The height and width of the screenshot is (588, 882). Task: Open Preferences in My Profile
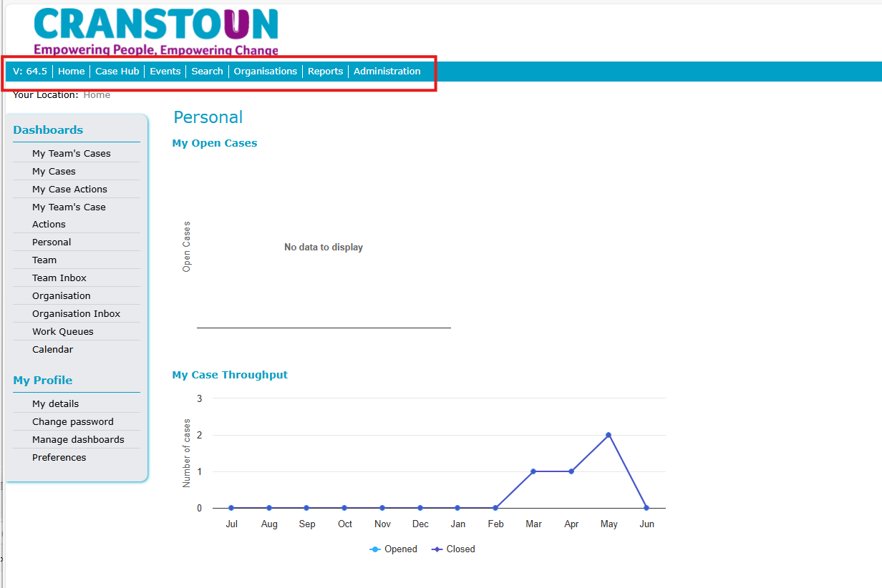click(x=59, y=457)
